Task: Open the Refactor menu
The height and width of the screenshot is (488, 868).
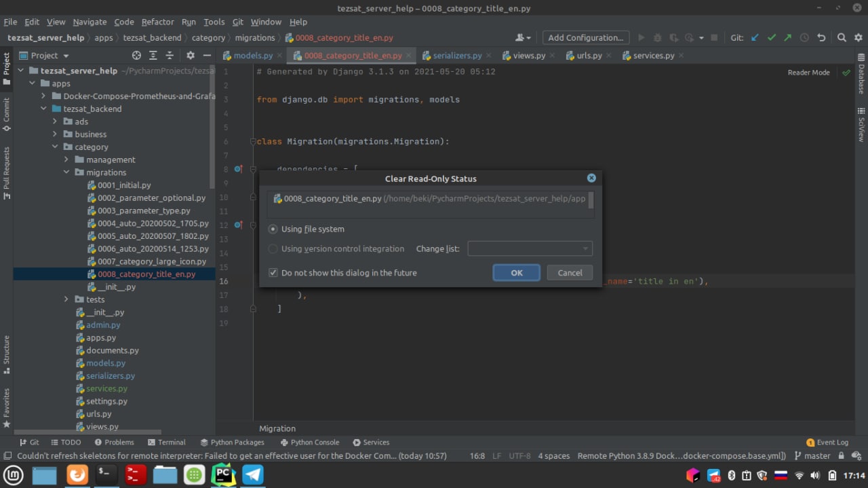Action: 158,22
